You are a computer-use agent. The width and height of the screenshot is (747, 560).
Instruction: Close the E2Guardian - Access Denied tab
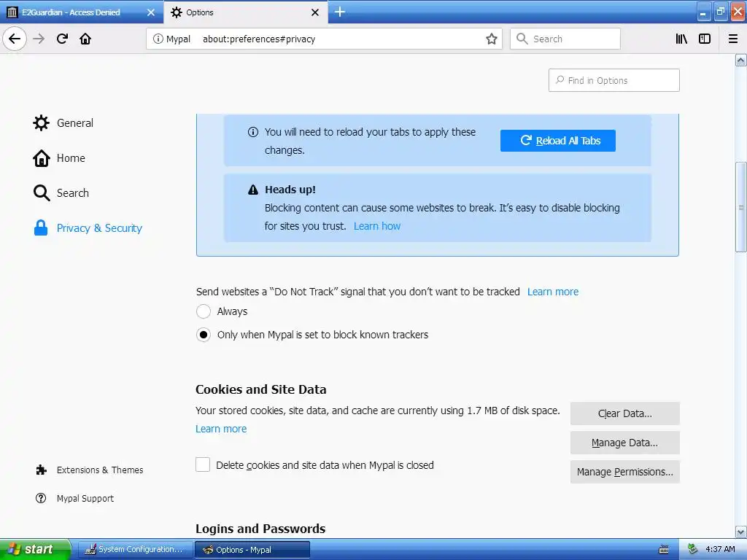pos(151,12)
